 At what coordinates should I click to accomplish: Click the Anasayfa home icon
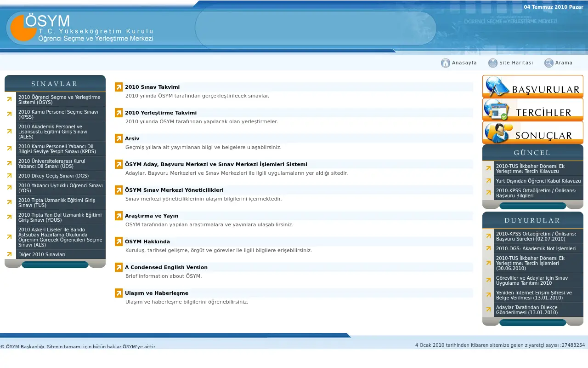pos(445,63)
